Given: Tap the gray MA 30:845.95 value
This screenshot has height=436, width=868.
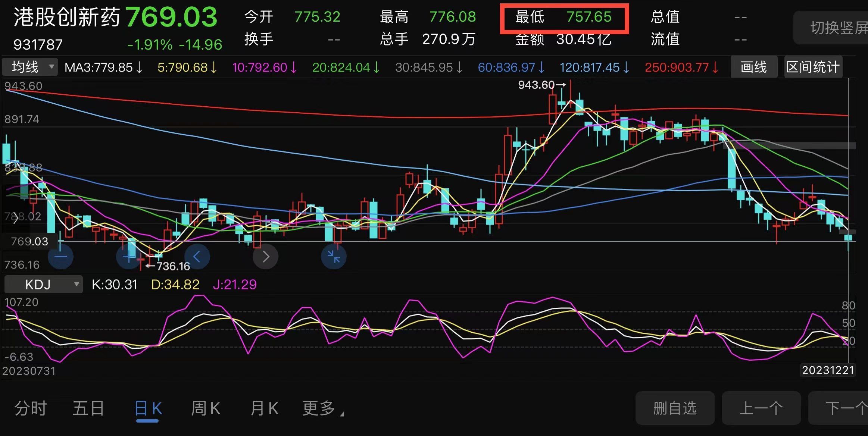Looking at the screenshot, I should tap(429, 68).
